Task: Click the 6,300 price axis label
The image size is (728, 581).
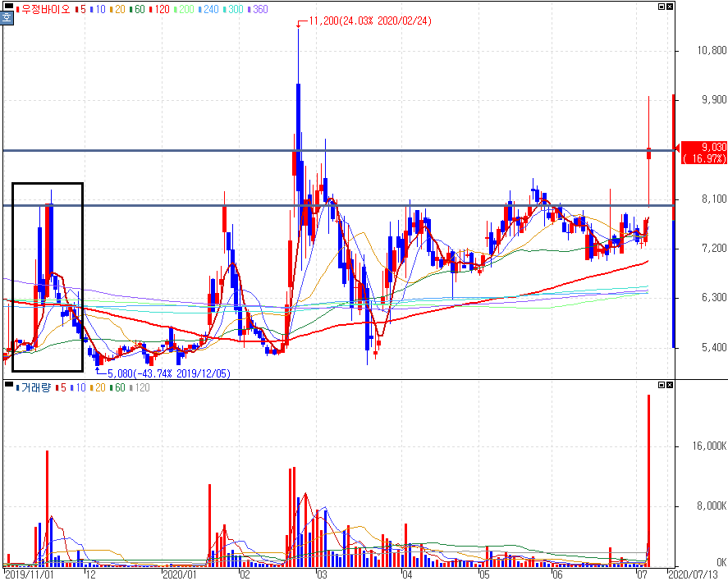Action: [713, 297]
